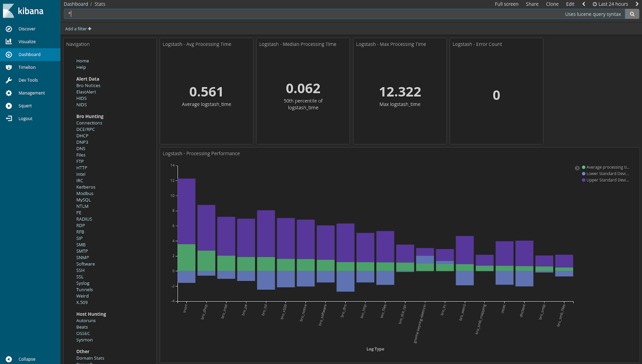The image size is (642, 364).
Task: Click the bro_dhcp bar in chart
Action: coord(206,241)
